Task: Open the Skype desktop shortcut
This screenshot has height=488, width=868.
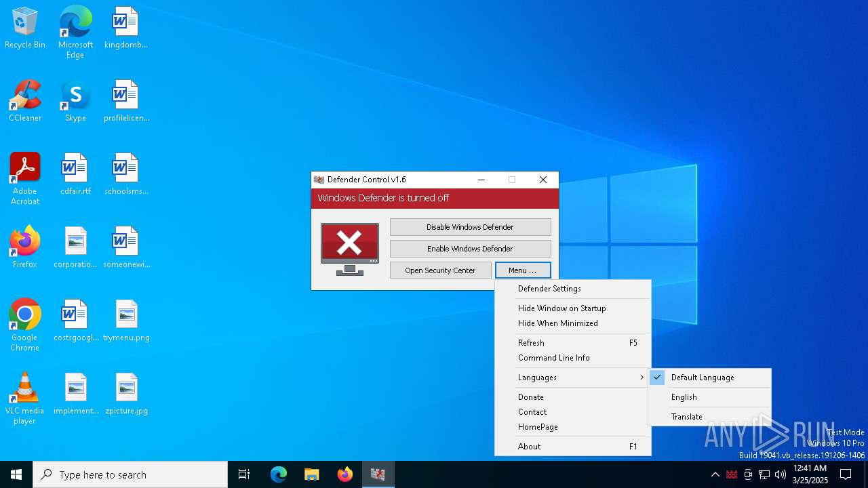Action: point(75,101)
